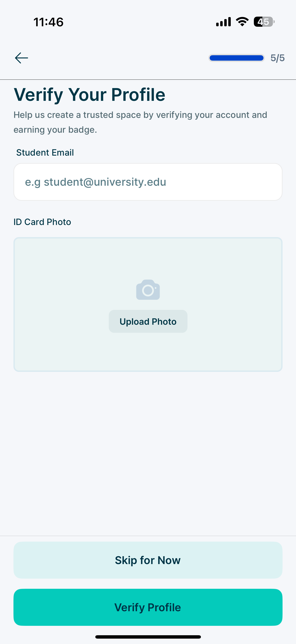Tap the Wi-Fi status icon

(242, 22)
